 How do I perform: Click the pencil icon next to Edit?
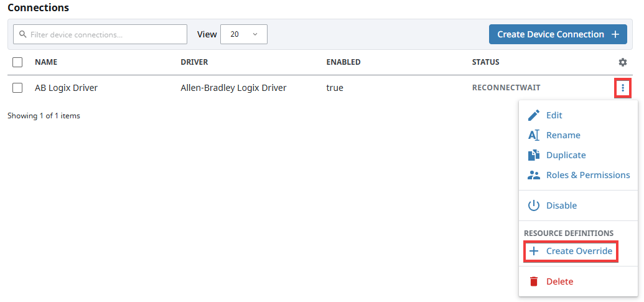(x=533, y=115)
